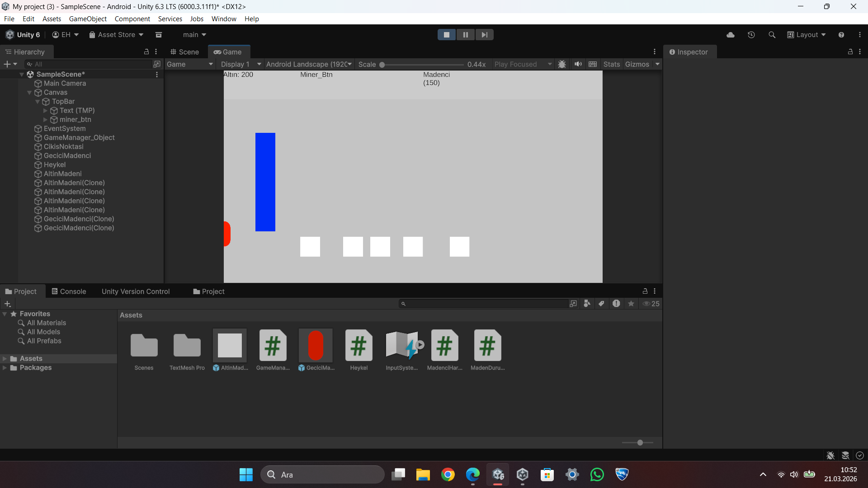Stop play mode with Play button
Viewport: 868px width, 488px height.
[446, 35]
